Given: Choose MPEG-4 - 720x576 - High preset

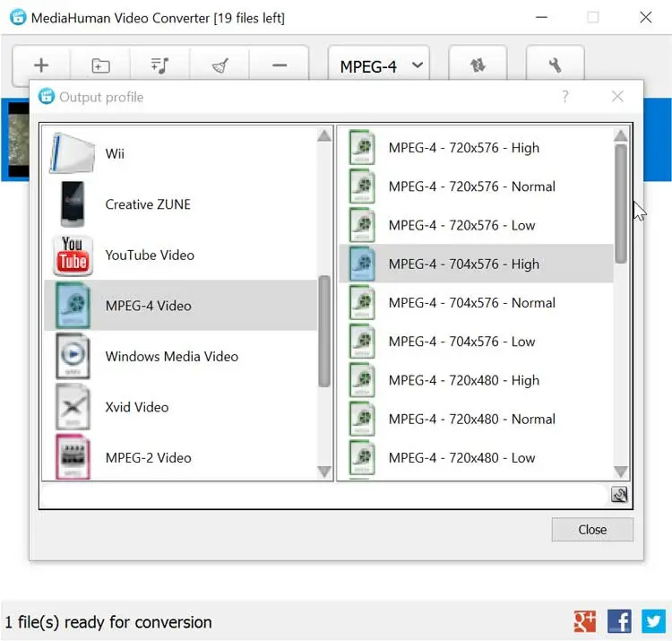Looking at the screenshot, I should click(476, 148).
